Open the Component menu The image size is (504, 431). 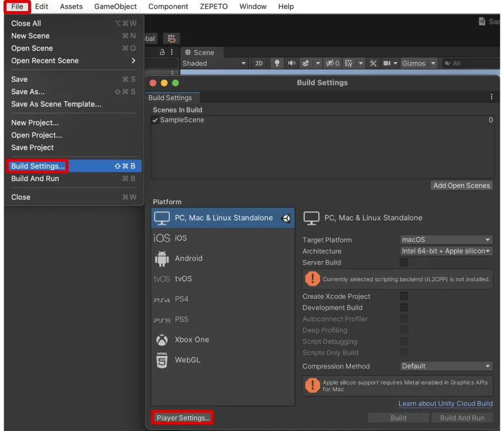[x=168, y=6]
